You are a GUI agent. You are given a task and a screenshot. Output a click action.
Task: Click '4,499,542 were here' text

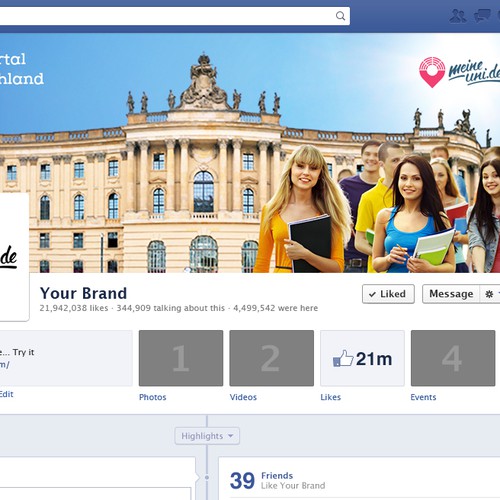pyautogui.click(x=276, y=308)
